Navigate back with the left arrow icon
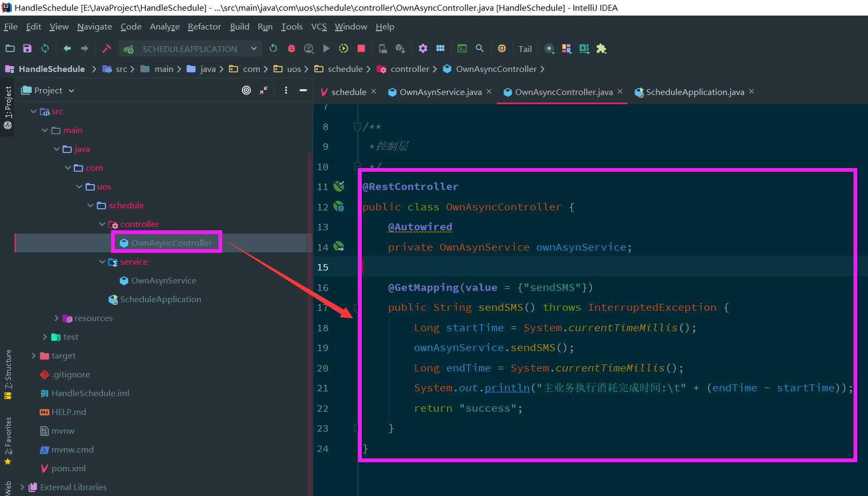 pyautogui.click(x=67, y=48)
